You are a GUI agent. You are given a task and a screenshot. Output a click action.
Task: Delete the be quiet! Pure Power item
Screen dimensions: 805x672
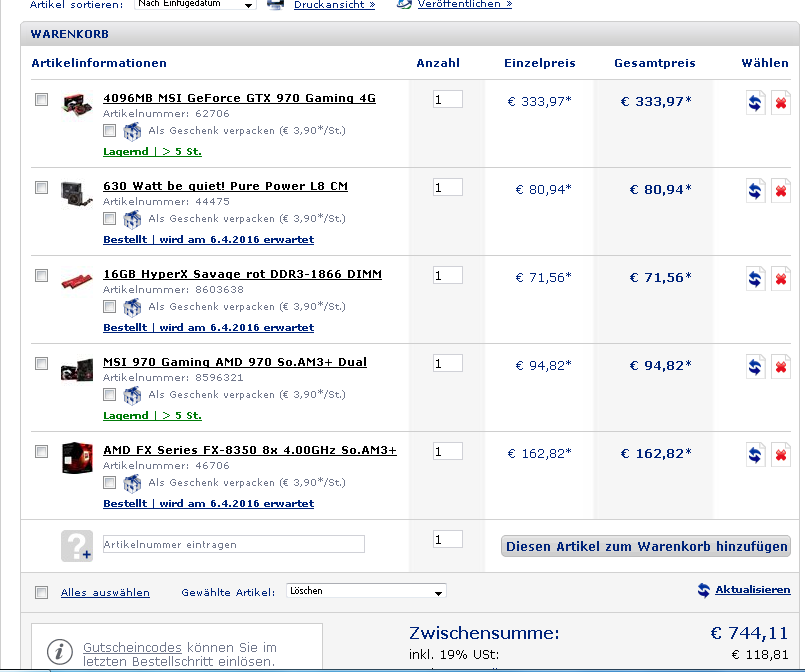point(780,191)
